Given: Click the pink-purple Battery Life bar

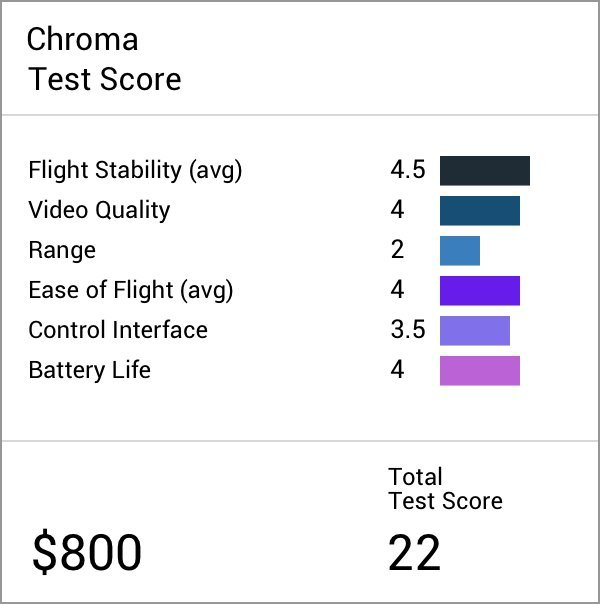Looking at the screenshot, I should pyautogui.click(x=479, y=370).
